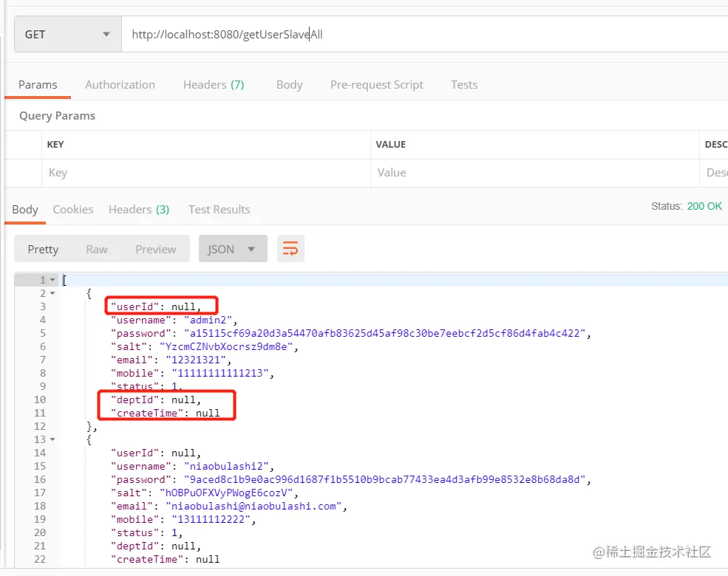The width and height of the screenshot is (728, 576).
Task: Switch response view to Raw
Action: pyautogui.click(x=97, y=250)
